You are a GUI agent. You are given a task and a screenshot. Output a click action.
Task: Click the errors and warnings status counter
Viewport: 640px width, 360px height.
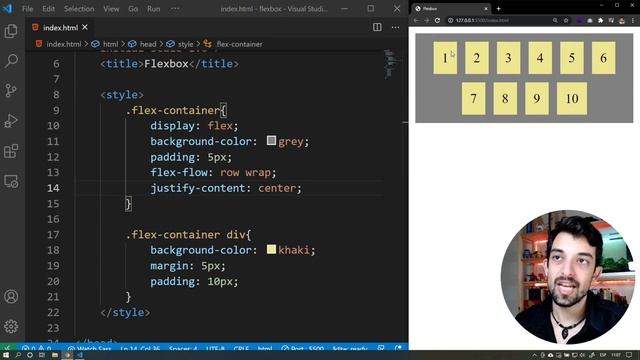(37, 349)
